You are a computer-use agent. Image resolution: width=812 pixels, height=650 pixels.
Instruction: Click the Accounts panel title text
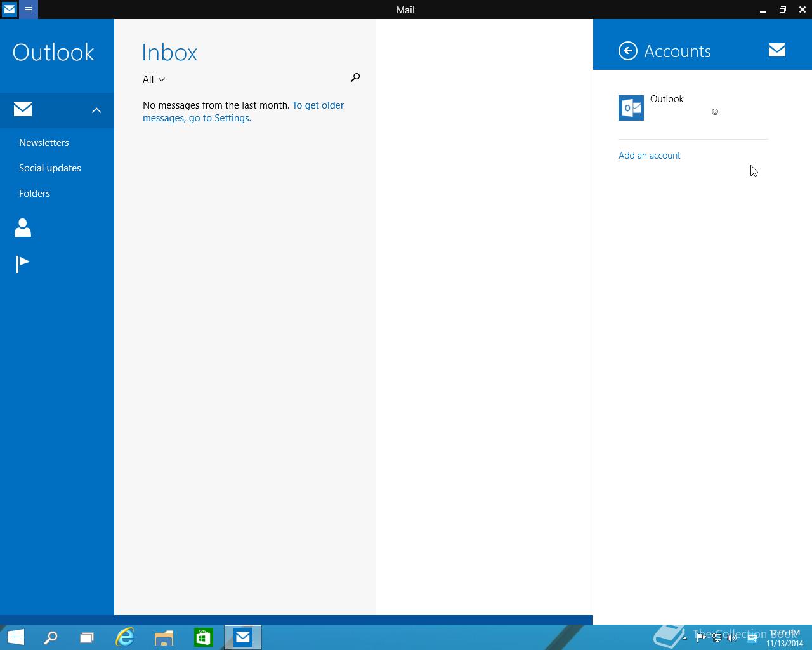(678, 51)
